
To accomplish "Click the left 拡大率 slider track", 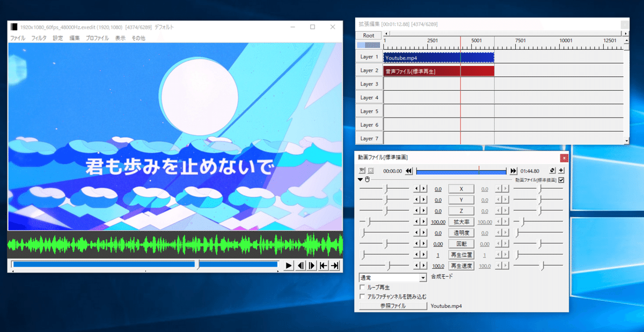I will [384, 222].
